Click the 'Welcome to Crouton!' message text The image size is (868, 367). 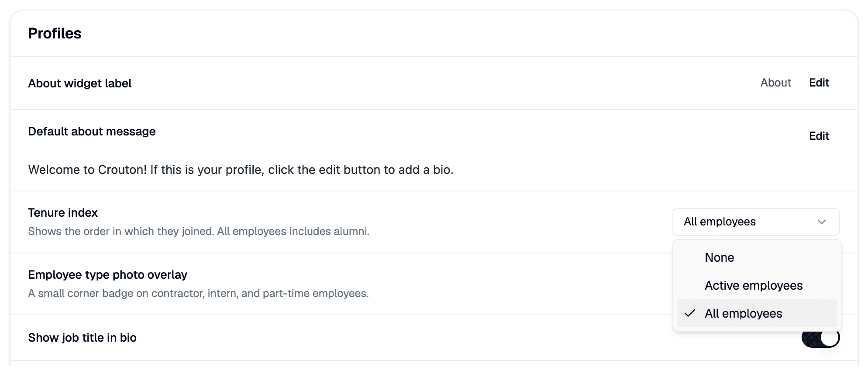point(241,170)
